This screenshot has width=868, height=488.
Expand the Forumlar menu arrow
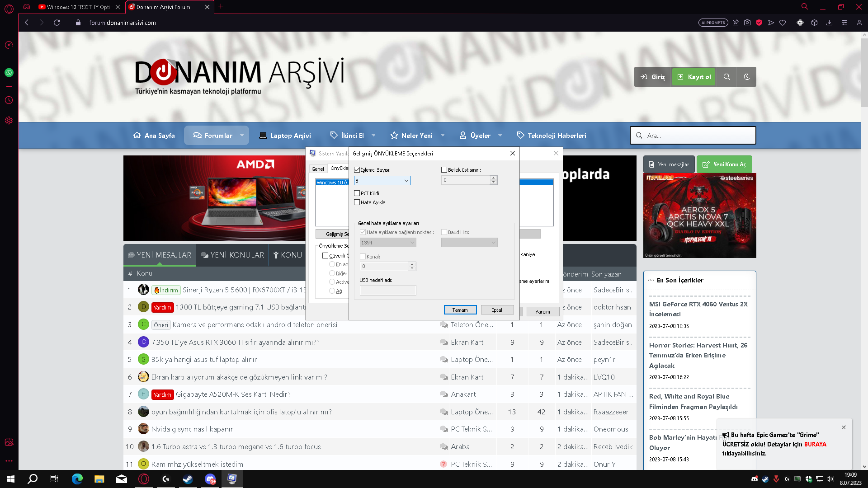[242, 136]
